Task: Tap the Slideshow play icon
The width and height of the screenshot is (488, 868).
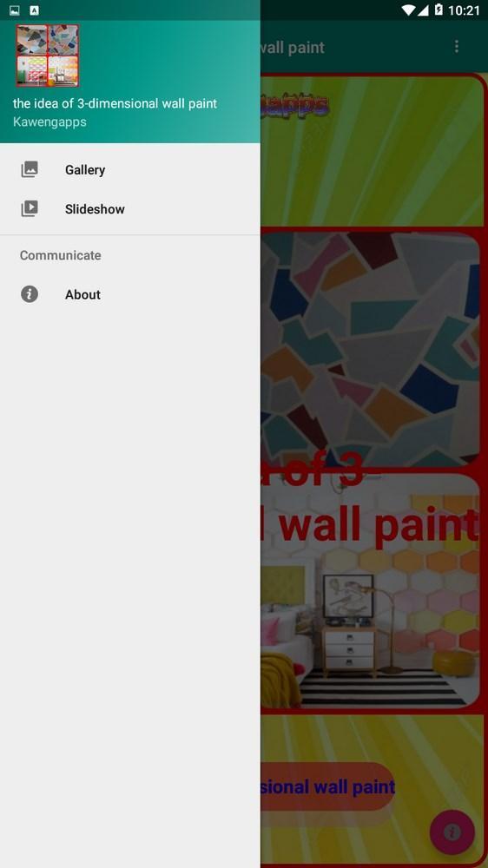Action: (x=30, y=208)
